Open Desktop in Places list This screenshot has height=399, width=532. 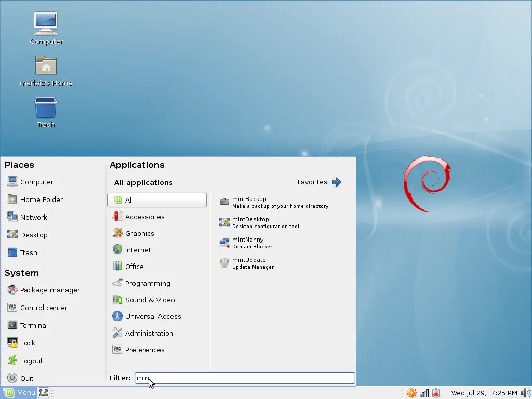[x=28, y=235]
